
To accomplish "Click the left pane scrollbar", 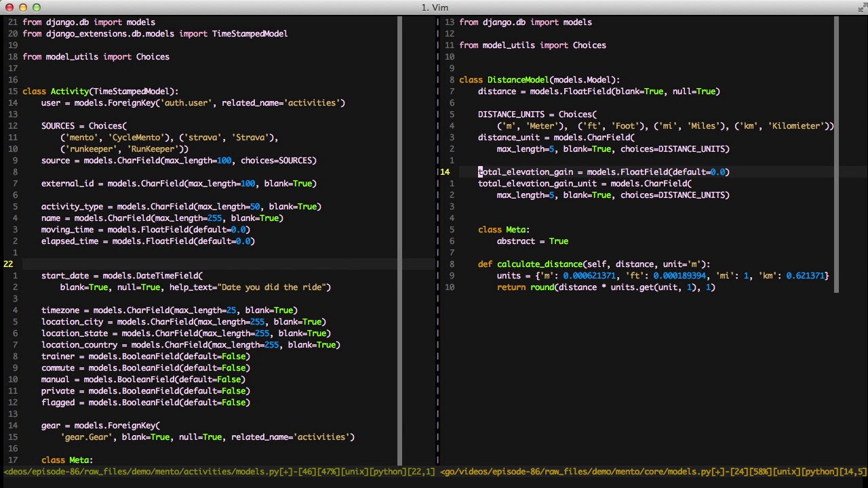I will (x=400, y=241).
